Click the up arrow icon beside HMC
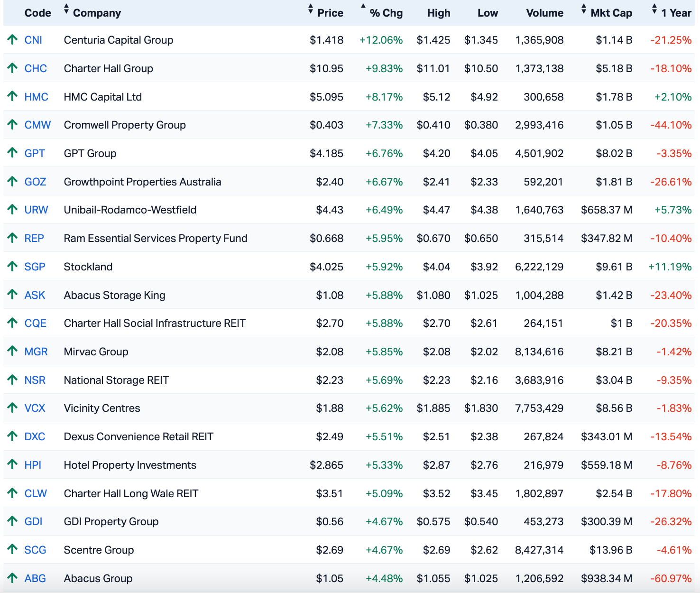Screen dimensions: 700x593 click(x=12, y=96)
